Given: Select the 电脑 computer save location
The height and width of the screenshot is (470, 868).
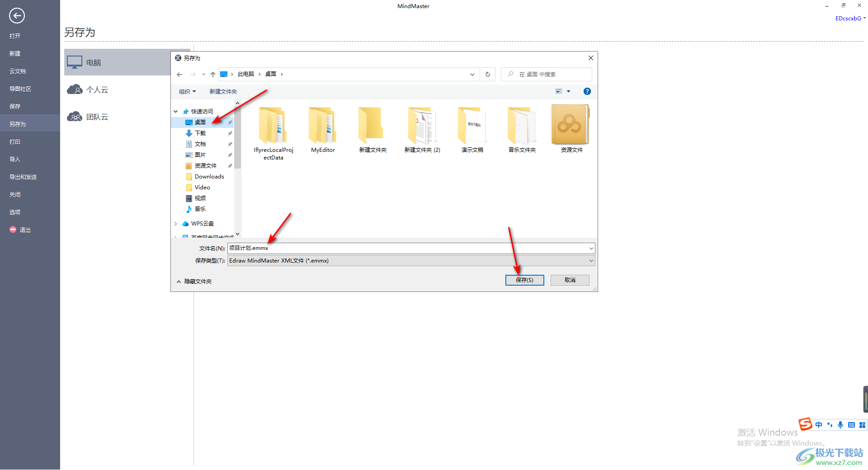Looking at the screenshot, I should tap(118, 62).
